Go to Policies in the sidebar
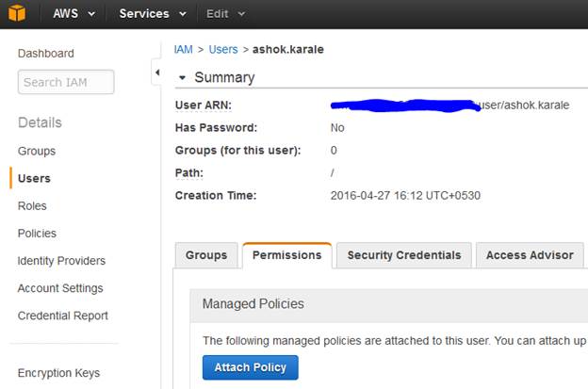The width and height of the screenshot is (588, 389). coord(37,233)
